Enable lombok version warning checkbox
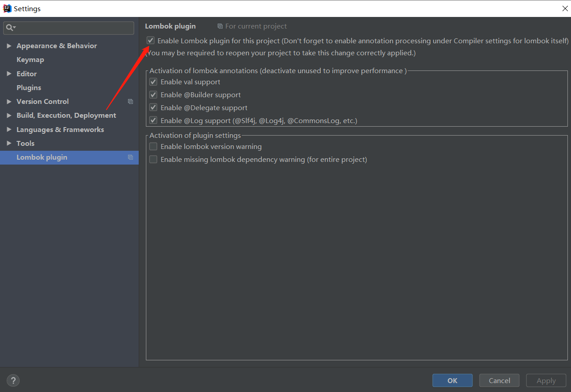Screen dimensions: 571x392 click(153, 147)
